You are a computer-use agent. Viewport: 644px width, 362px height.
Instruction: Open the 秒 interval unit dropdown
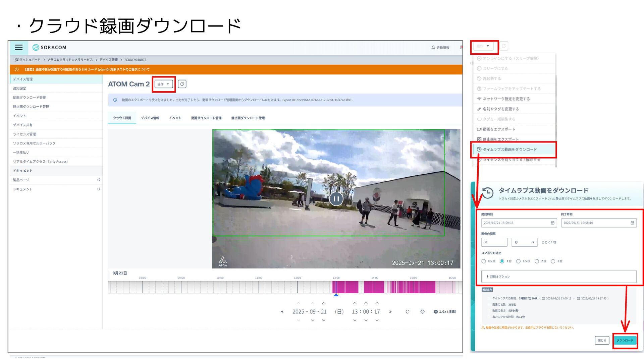pos(524,242)
